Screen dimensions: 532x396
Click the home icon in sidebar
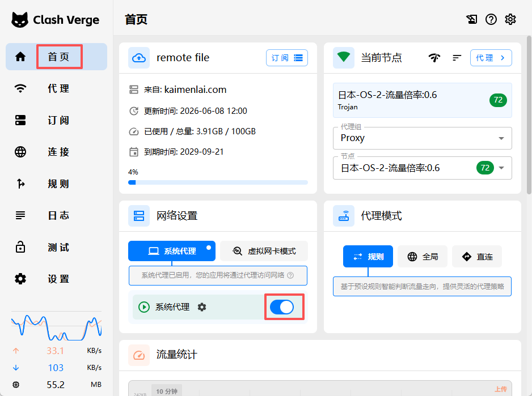click(20, 57)
